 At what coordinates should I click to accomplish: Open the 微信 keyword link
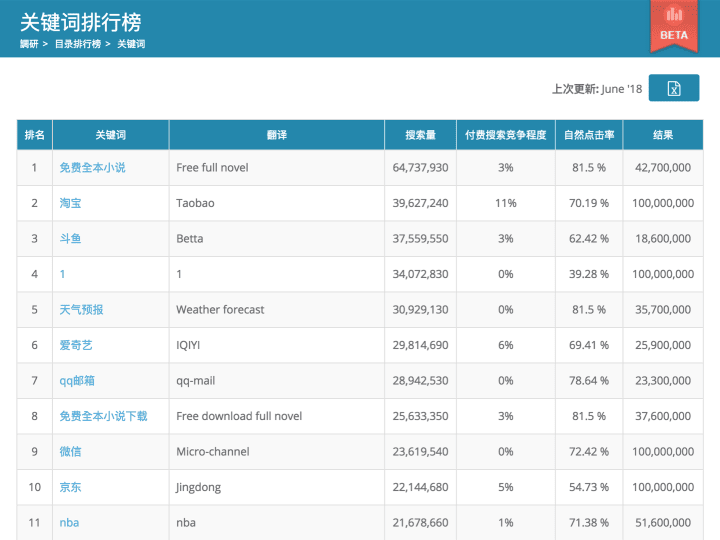(x=70, y=452)
